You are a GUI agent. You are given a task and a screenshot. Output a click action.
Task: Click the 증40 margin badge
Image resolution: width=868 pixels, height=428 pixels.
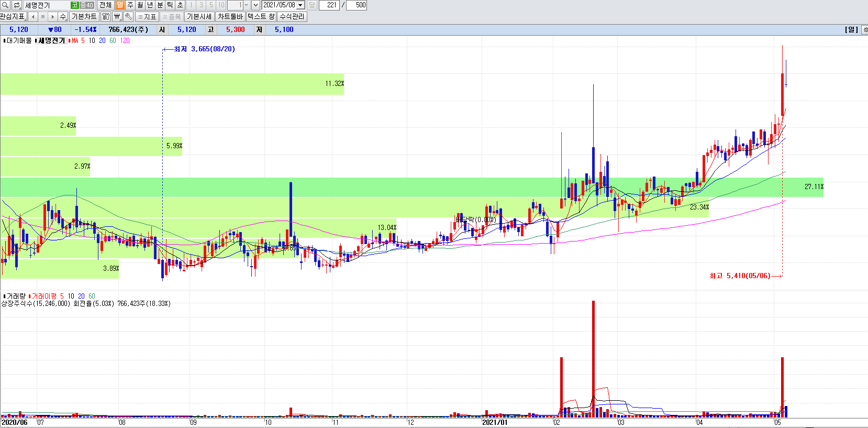click(x=86, y=5)
